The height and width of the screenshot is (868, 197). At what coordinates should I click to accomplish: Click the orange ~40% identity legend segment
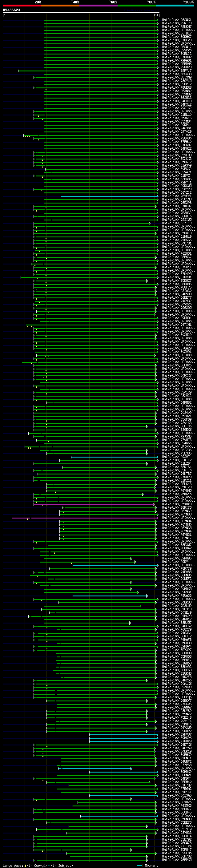tap(60, 6)
